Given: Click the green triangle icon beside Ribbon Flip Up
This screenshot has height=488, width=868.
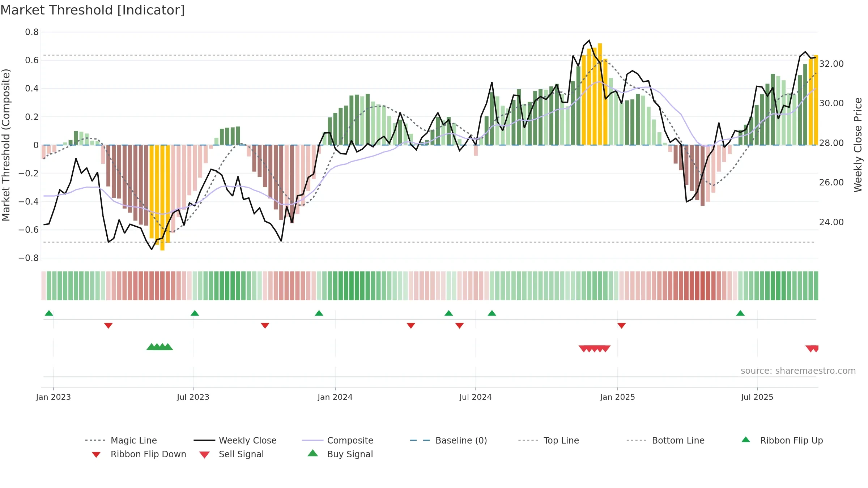Looking at the screenshot, I should click(746, 440).
